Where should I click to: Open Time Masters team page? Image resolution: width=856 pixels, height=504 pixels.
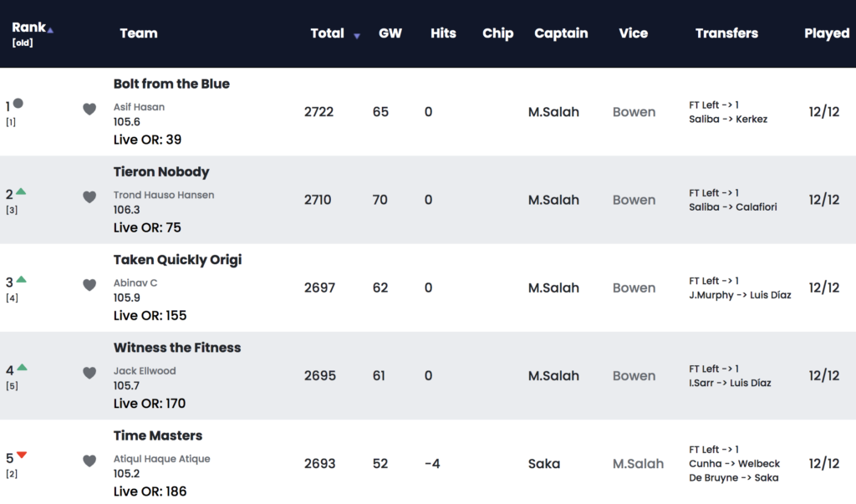(158, 435)
